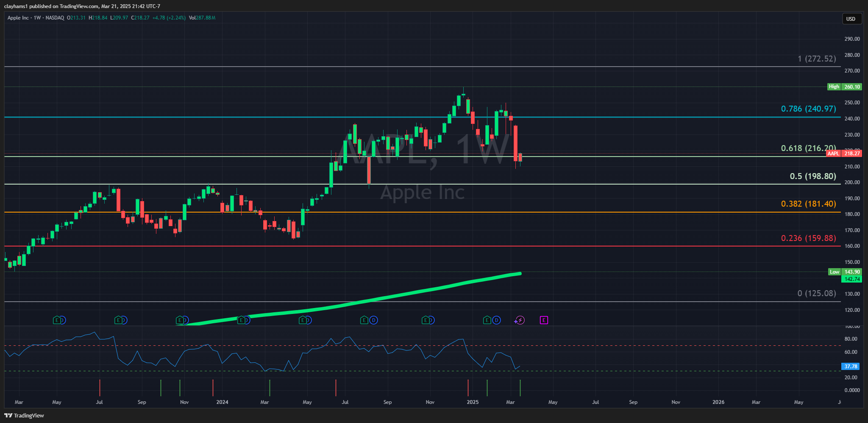Click the +4.78 (+2.24%) change value
Image resolution: width=868 pixels, height=423 pixels.
[169, 18]
